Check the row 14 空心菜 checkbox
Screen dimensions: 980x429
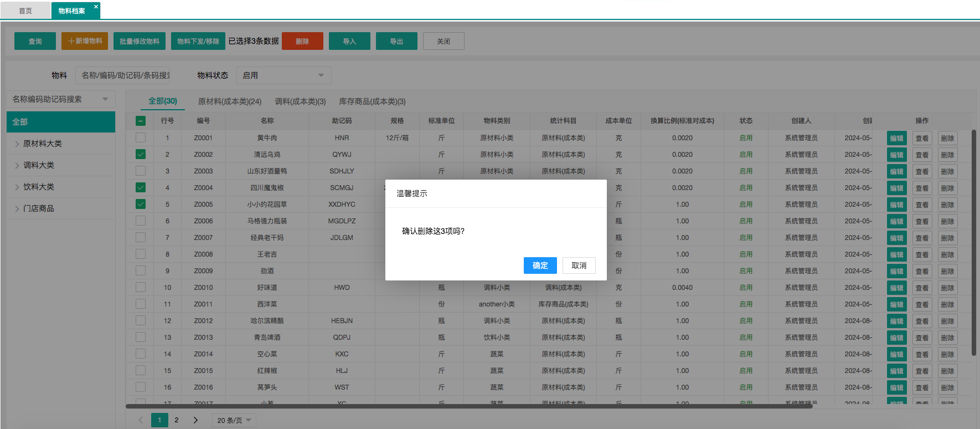(x=141, y=354)
